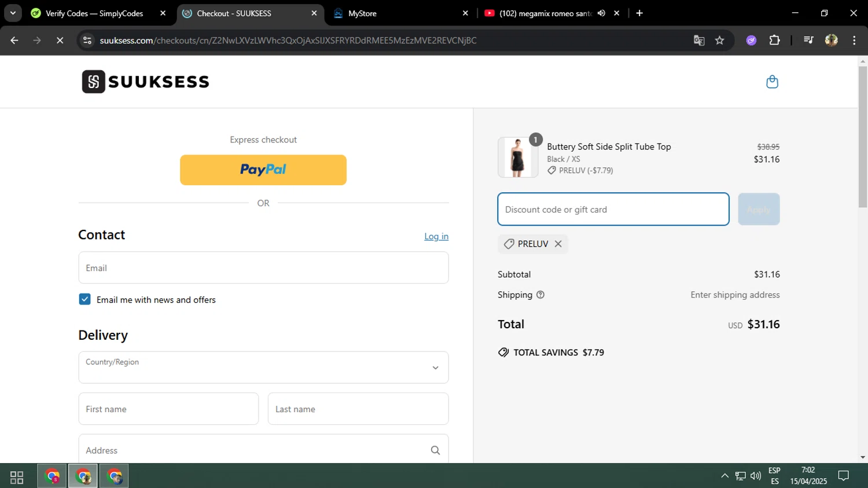Go back to the previous page
Viewport: 868px width, 488px height.
[x=14, y=40]
